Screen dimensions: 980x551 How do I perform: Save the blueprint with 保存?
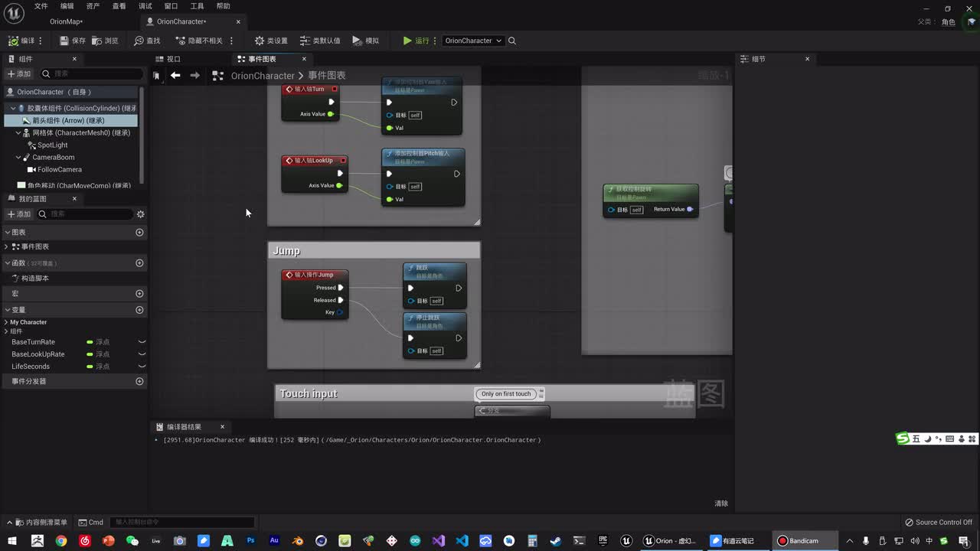pos(72,41)
